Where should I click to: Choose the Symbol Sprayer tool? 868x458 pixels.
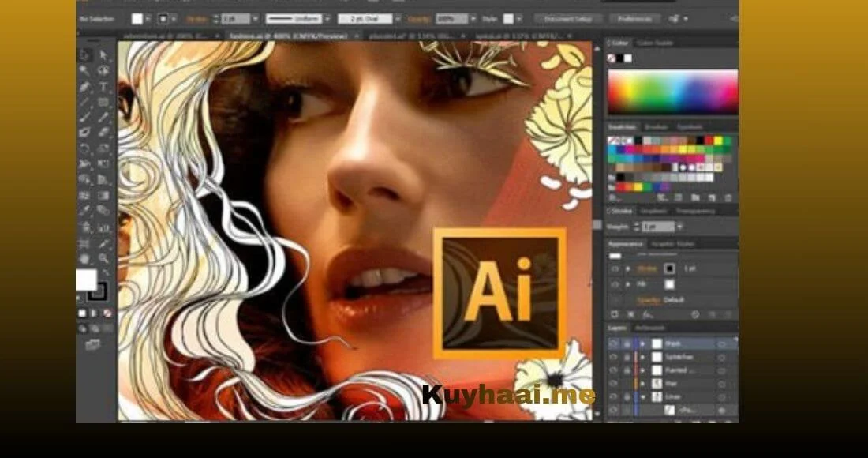coord(84,227)
